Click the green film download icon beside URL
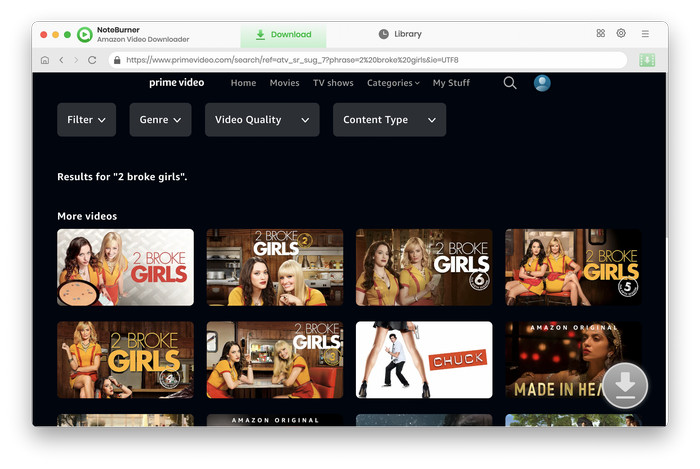This screenshot has height=469, width=700. [647, 60]
